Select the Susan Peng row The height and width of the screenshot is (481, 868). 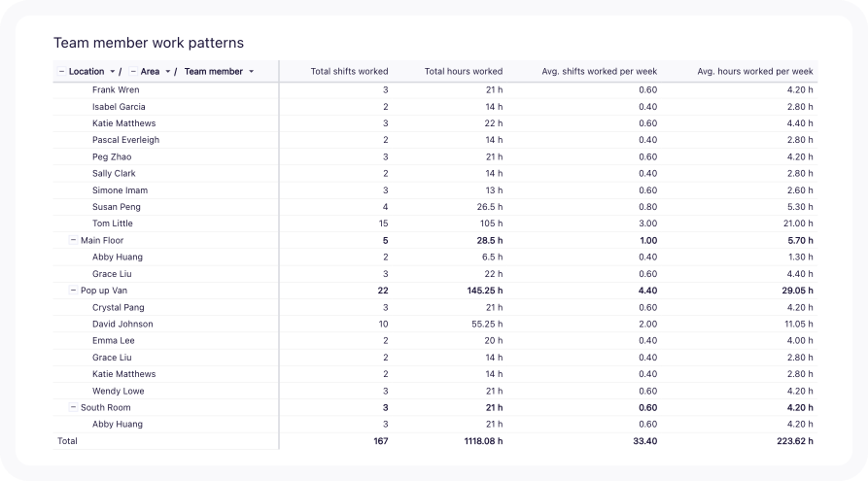435,206
